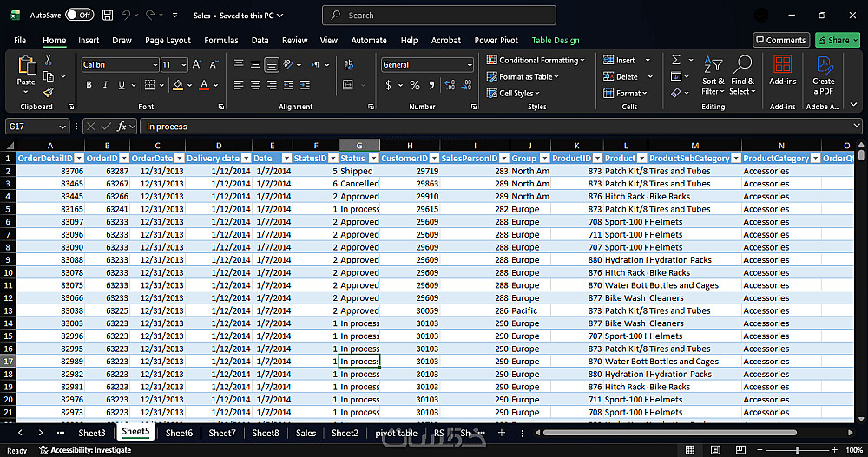Click the Save icon in title bar
This screenshot has height=457, width=868.
[x=108, y=15]
